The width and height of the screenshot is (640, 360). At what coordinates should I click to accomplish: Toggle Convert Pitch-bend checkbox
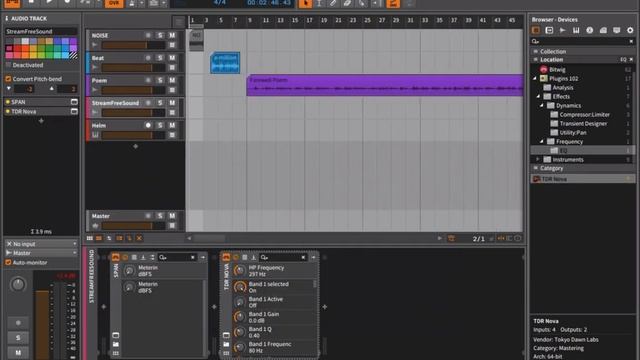pyautogui.click(x=8, y=79)
